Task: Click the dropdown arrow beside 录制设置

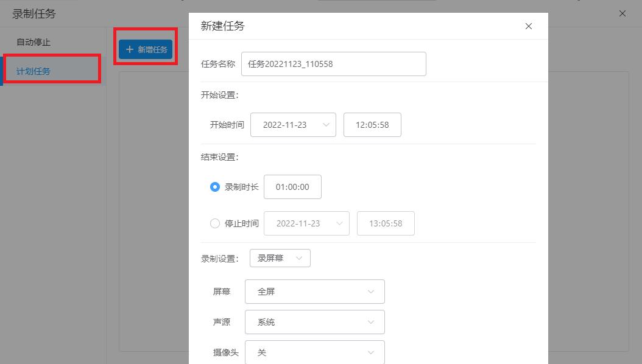Action: click(x=300, y=258)
